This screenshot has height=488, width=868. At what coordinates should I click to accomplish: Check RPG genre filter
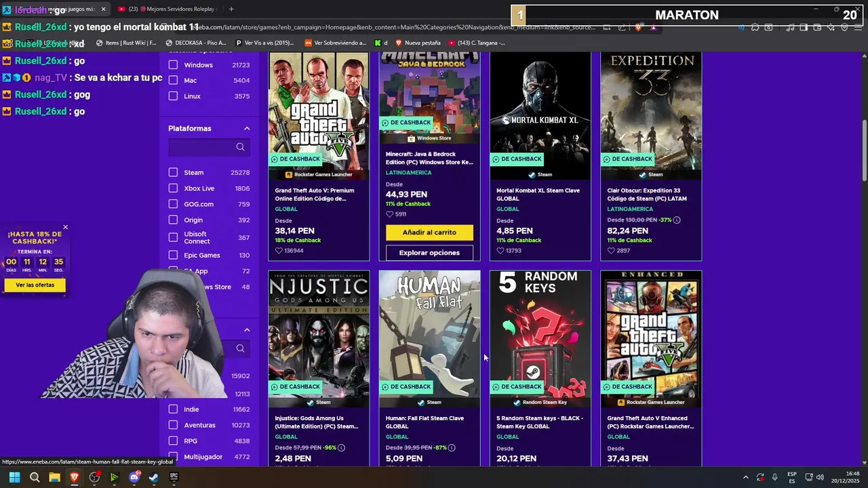173,441
